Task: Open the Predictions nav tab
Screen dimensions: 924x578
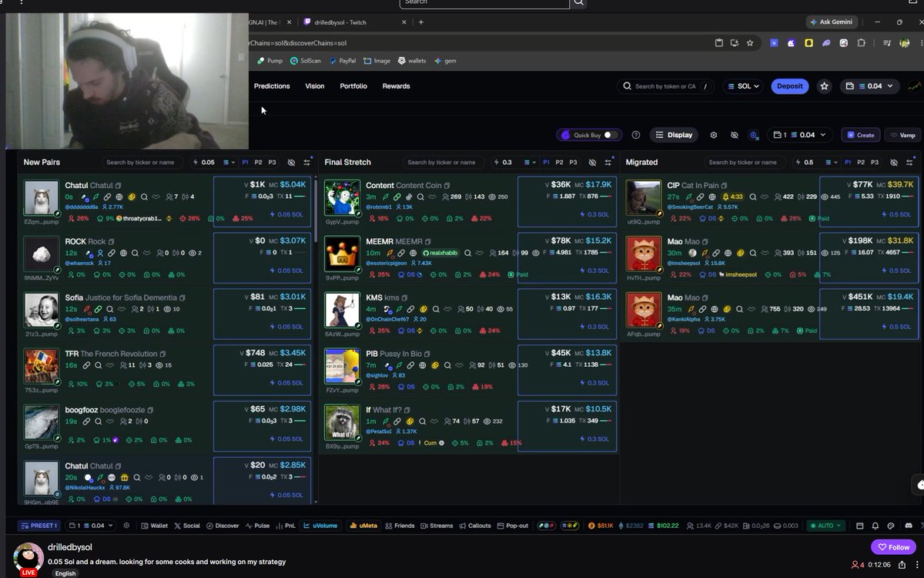Action: pos(272,86)
